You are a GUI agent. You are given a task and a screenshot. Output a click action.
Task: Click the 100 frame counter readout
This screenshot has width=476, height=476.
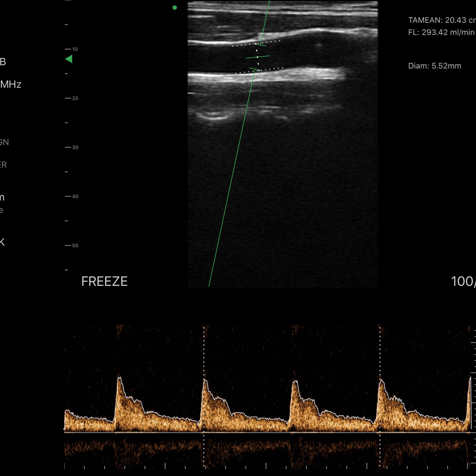[463, 281]
